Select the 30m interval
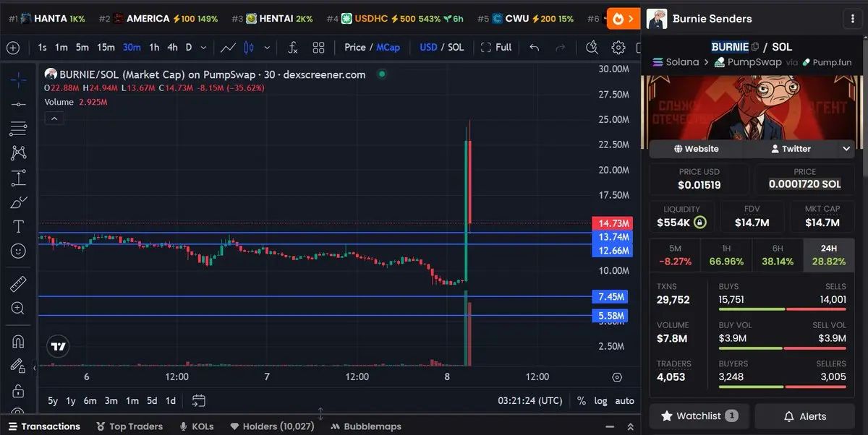Image resolution: width=868 pixels, height=435 pixels. pos(132,48)
